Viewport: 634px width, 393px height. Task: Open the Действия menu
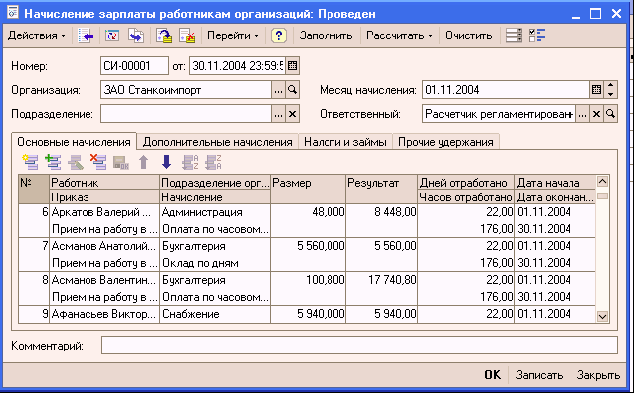[x=36, y=36]
